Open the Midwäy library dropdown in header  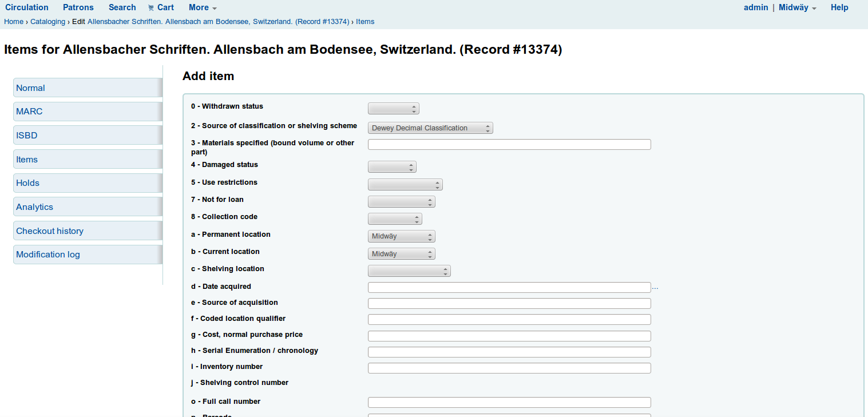click(x=797, y=7)
